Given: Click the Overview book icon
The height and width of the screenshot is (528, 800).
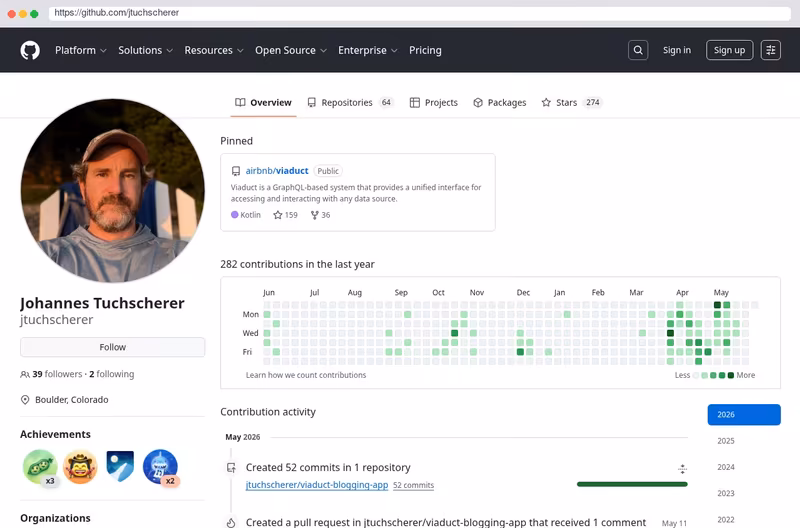Looking at the screenshot, I should coord(240,102).
